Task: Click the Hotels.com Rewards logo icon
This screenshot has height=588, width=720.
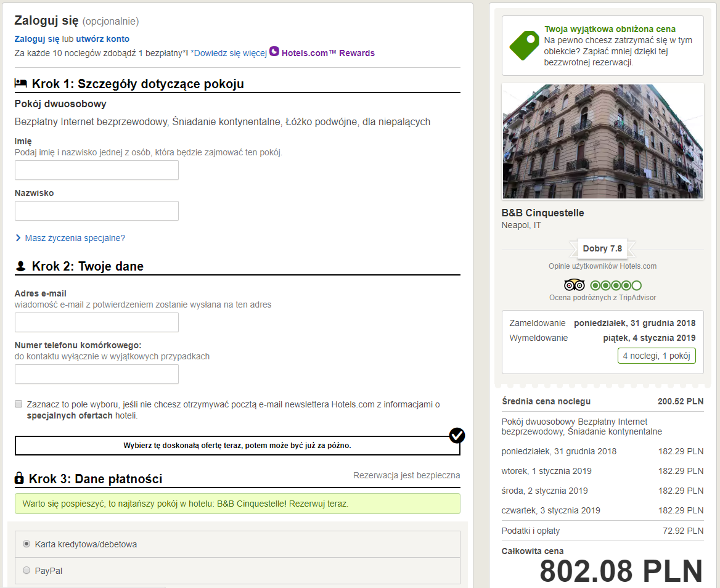Action: pyautogui.click(x=274, y=52)
